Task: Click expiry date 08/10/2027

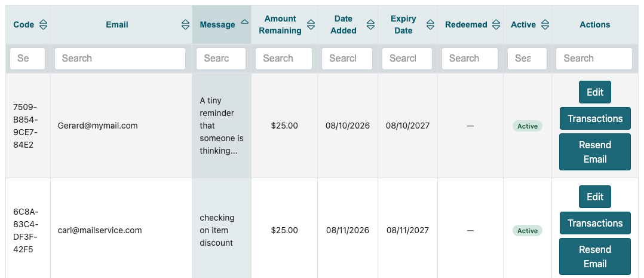Action: (407, 126)
